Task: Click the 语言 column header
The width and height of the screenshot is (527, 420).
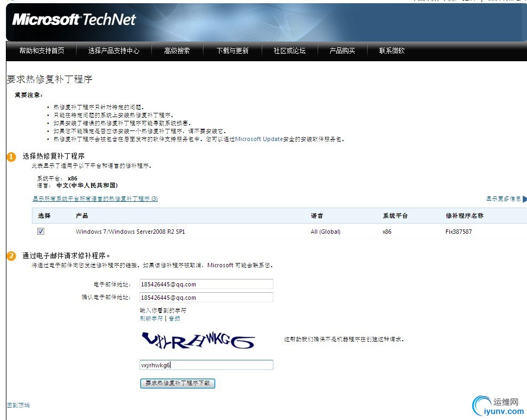Action: pyautogui.click(x=317, y=216)
